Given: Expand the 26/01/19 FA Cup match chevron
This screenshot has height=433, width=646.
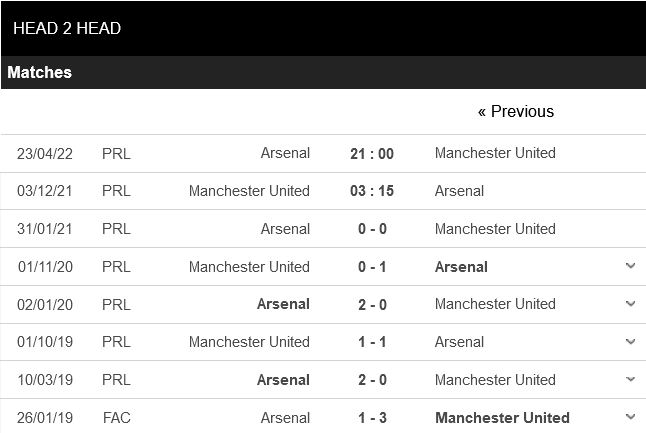Looking at the screenshot, I should click(630, 417).
